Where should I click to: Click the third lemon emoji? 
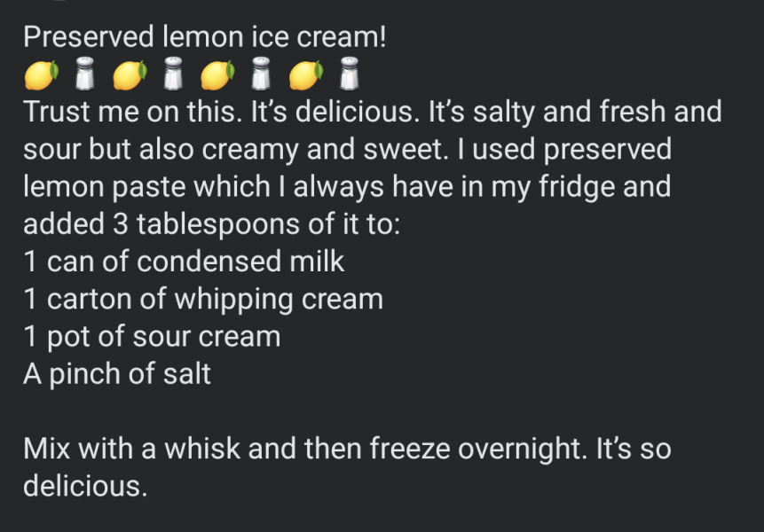[x=217, y=75]
